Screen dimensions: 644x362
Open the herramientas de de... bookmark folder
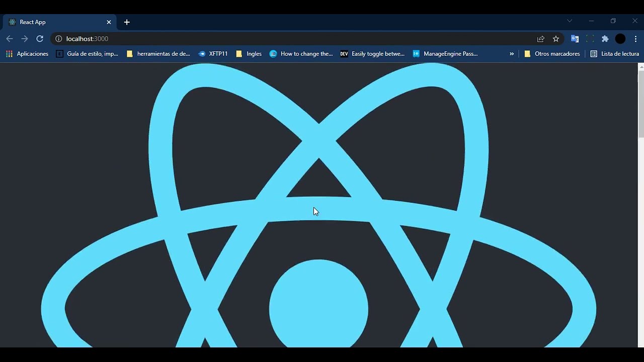pos(158,54)
